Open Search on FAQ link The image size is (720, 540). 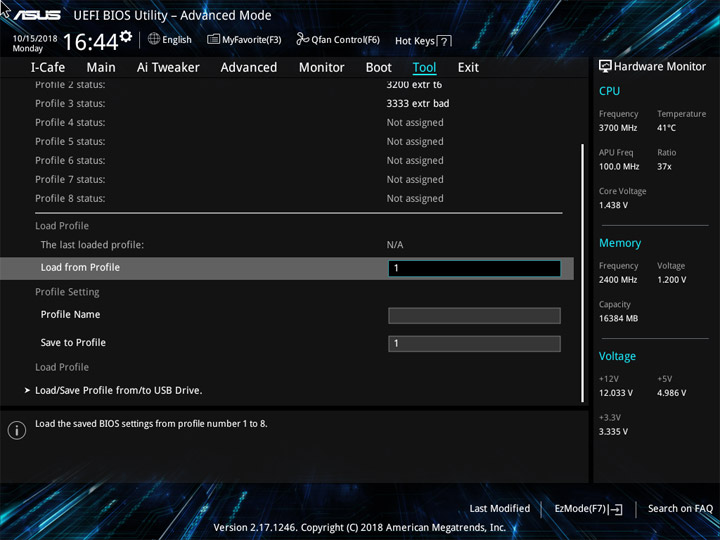coord(681,508)
